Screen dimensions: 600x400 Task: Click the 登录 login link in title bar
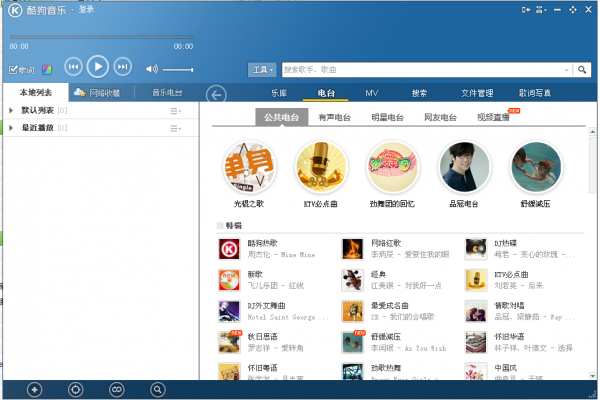(86, 10)
